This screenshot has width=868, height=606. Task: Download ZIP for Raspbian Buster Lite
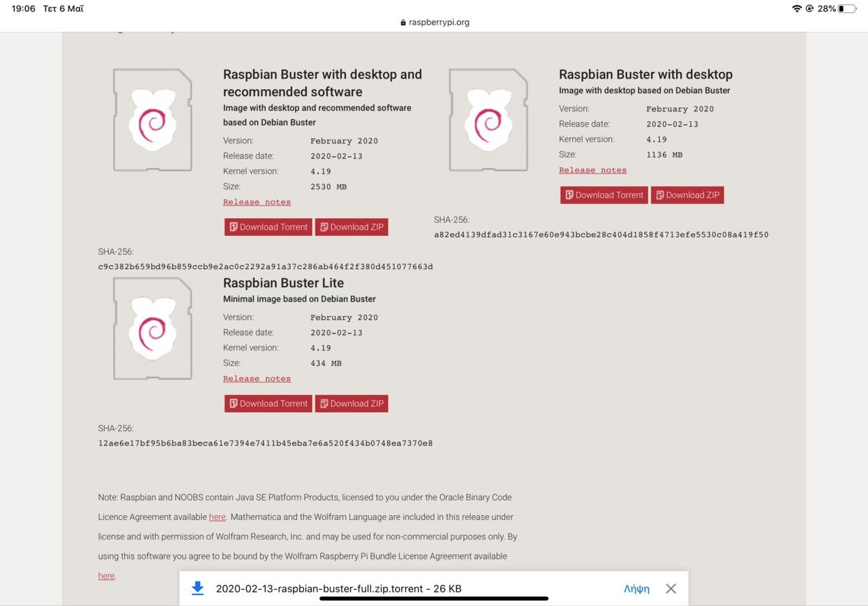point(351,403)
